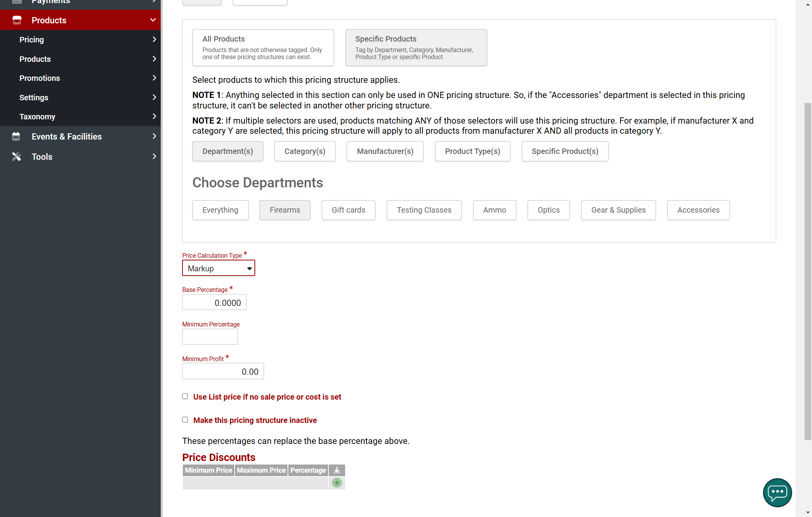
Task: Expand the Pricing submenu
Action: [154, 39]
